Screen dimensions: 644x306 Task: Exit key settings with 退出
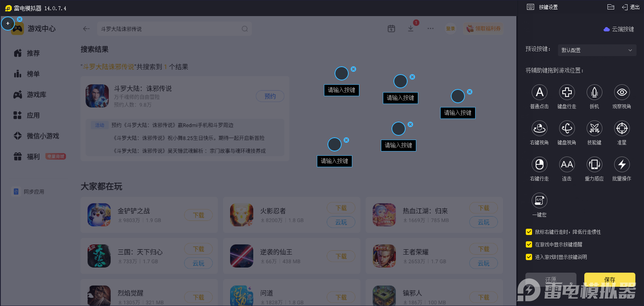coord(631,7)
